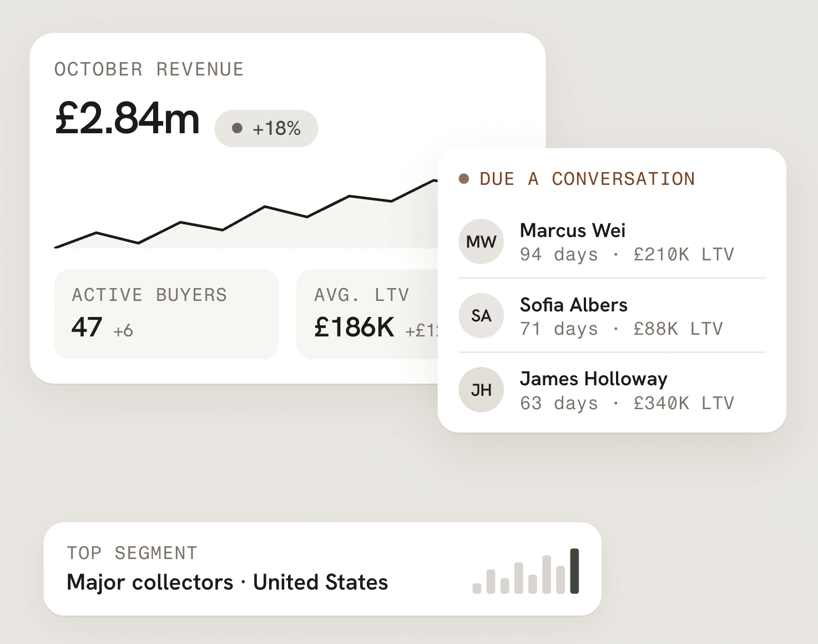Click the October Revenue card title
818x644 pixels.
(149, 69)
